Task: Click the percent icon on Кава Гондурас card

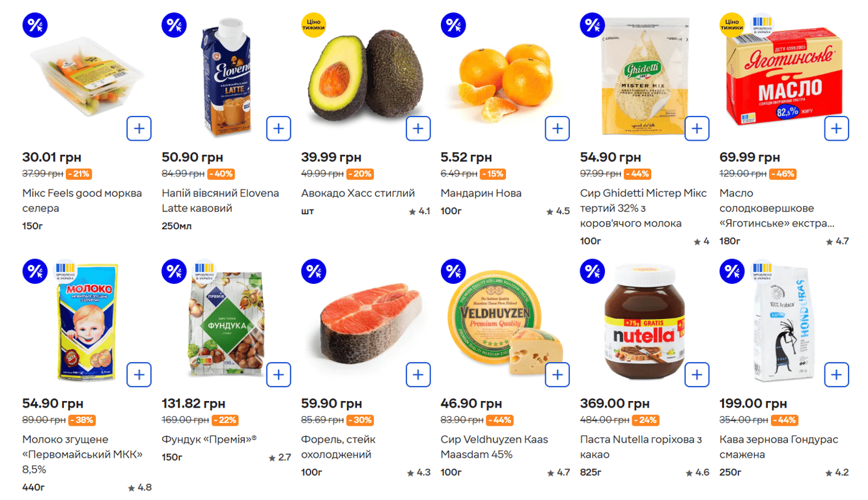Action: pyautogui.click(x=731, y=271)
